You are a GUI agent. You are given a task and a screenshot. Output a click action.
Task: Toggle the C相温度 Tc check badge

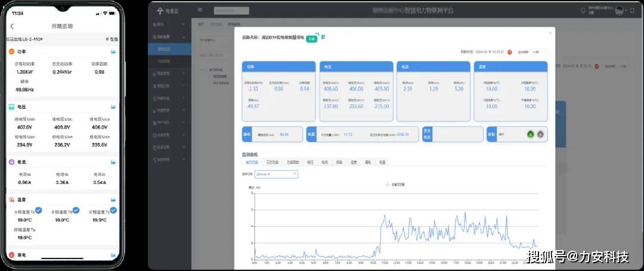click(x=113, y=210)
